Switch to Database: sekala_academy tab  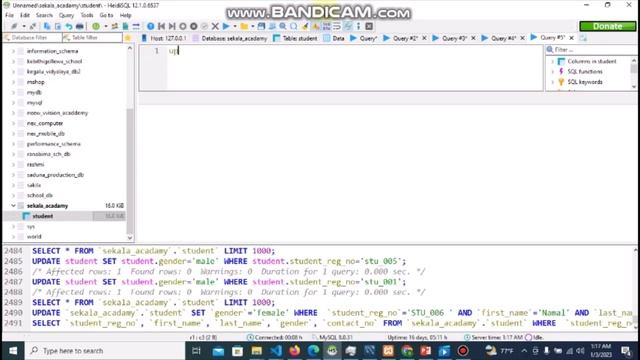tap(230, 38)
